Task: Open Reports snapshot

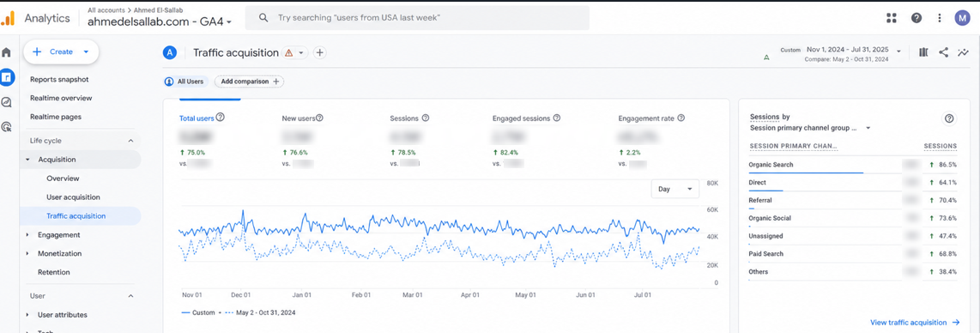Action: (x=59, y=79)
